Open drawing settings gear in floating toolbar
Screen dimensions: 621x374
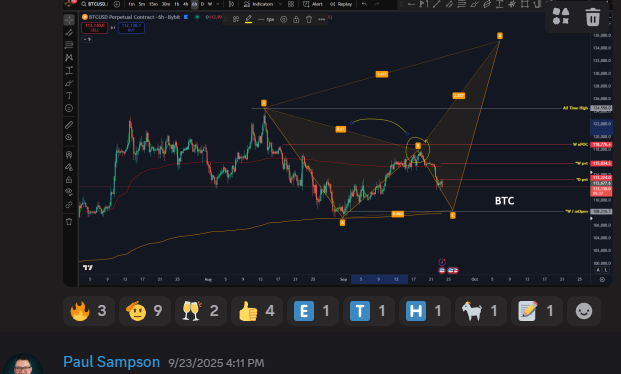(284, 19)
